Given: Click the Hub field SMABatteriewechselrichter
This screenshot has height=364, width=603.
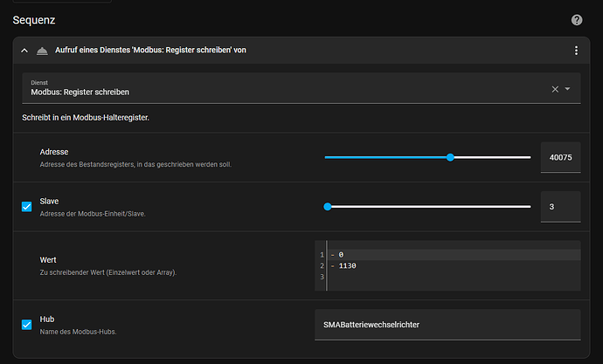Looking at the screenshot, I should [x=447, y=325].
